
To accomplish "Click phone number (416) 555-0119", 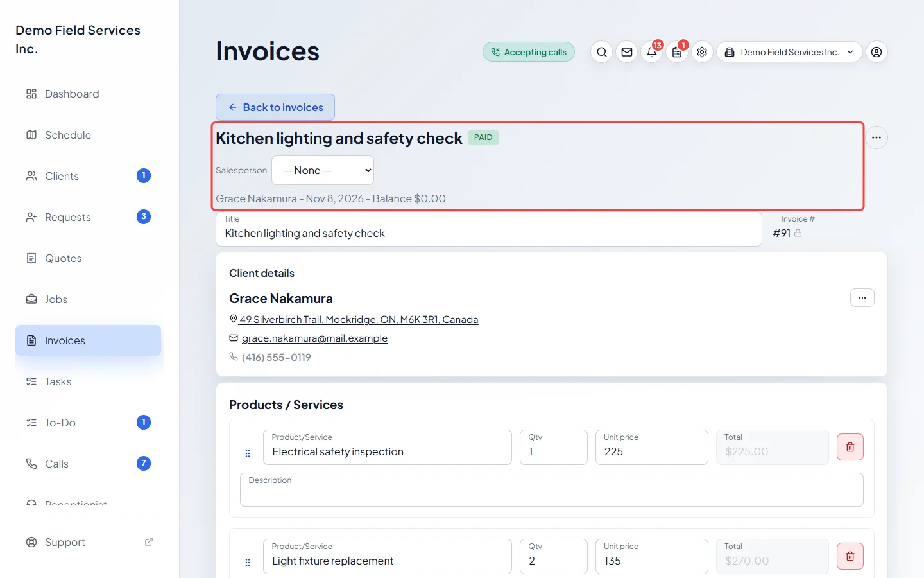I will coord(276,357).
